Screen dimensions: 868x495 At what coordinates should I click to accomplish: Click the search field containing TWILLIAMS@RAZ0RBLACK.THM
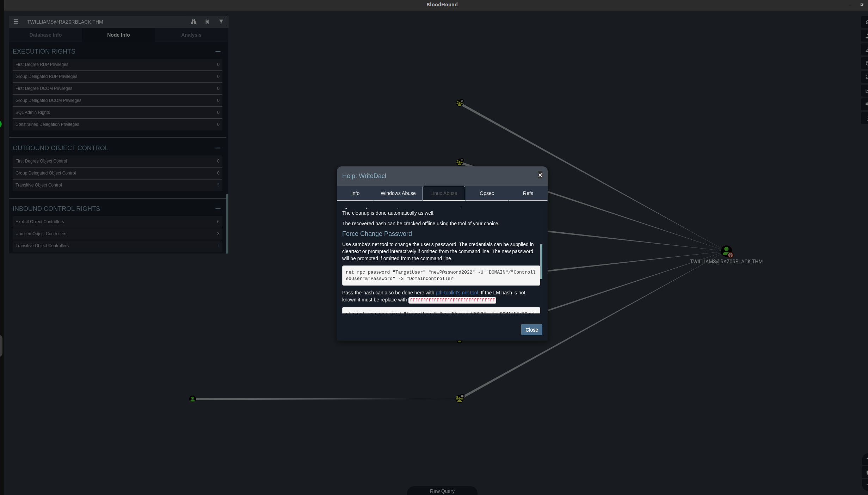click(106, 22)
